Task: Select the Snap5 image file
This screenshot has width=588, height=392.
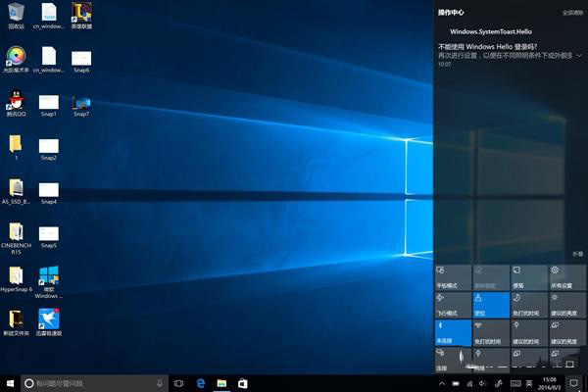Action: click(x=49, y=237)
